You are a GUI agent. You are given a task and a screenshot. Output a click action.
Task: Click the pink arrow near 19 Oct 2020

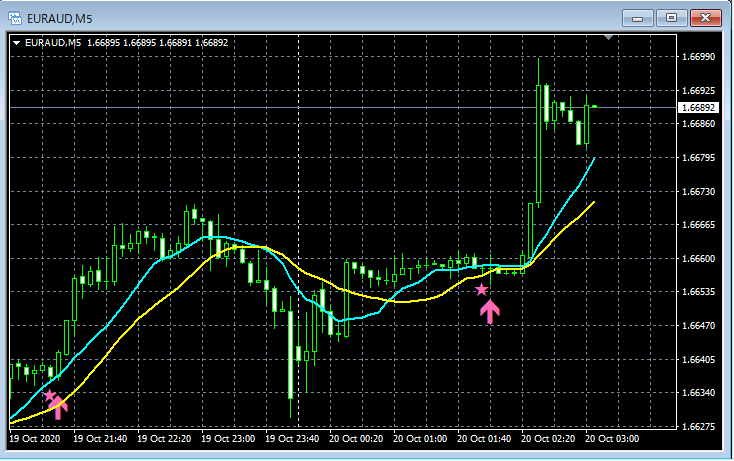[58, 408]
